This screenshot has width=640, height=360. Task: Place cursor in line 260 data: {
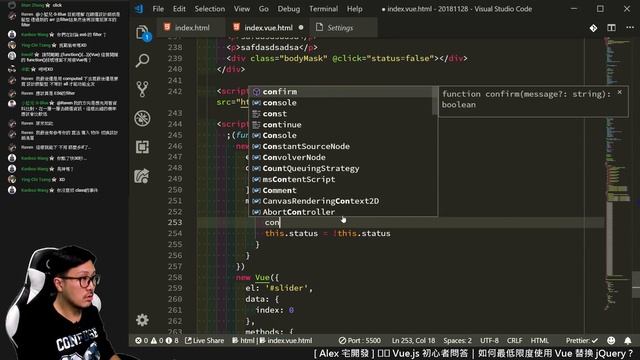(x=262, y=299)
